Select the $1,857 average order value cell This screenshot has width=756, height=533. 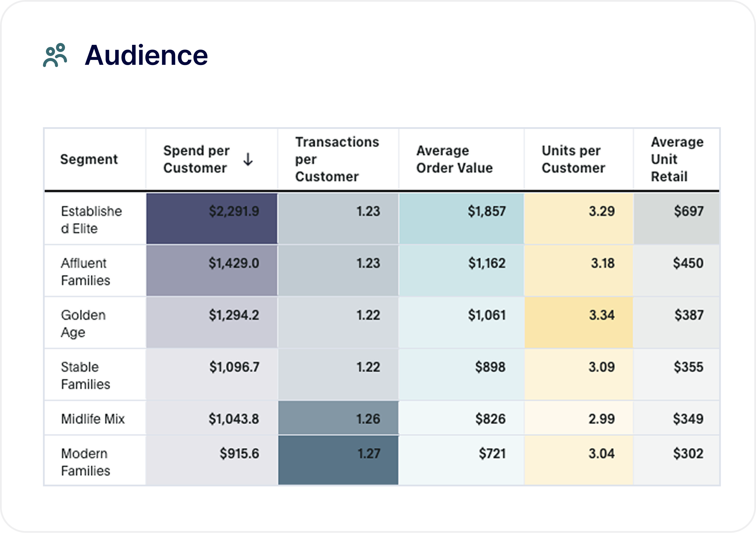pyautogui.click(x=461, y=219)
